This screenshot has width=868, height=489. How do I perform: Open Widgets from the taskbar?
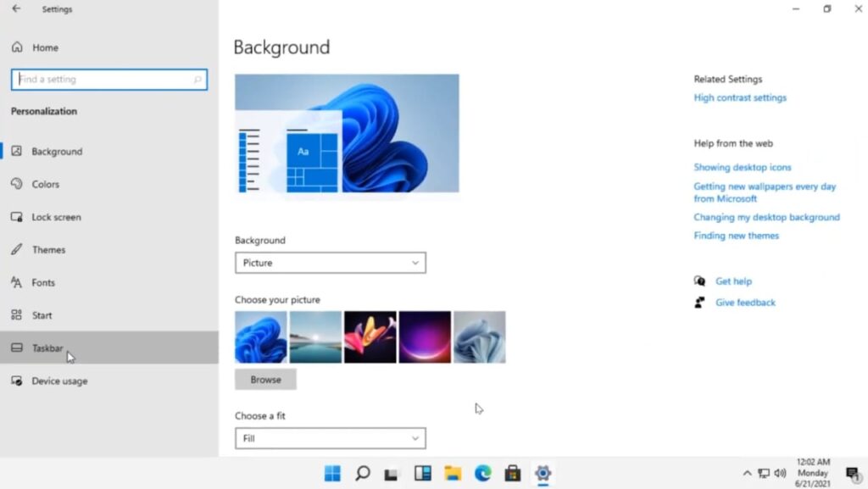point(423,473)
